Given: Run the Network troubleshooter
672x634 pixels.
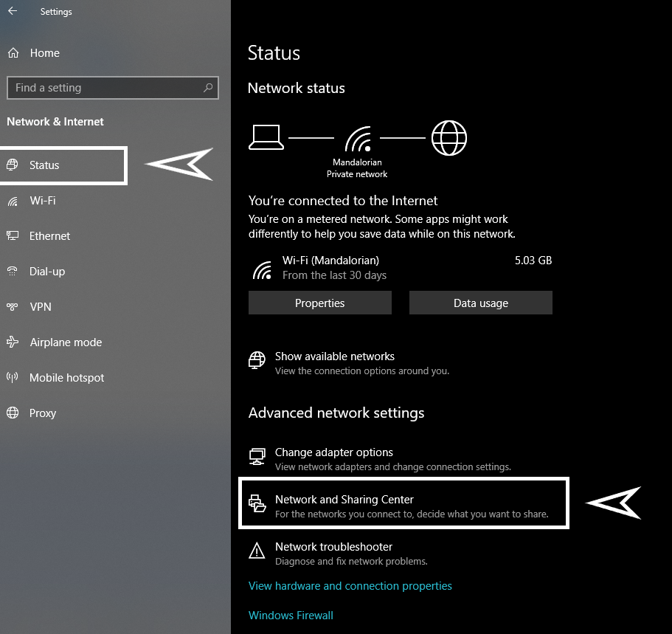Looking at the screenshot, I should (x=338, y=554).
